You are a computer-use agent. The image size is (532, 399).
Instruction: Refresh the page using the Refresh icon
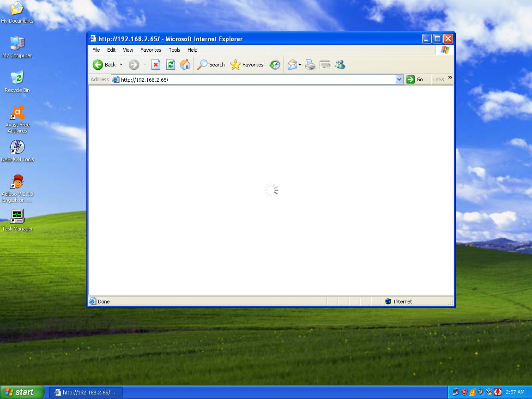point(170,65)
